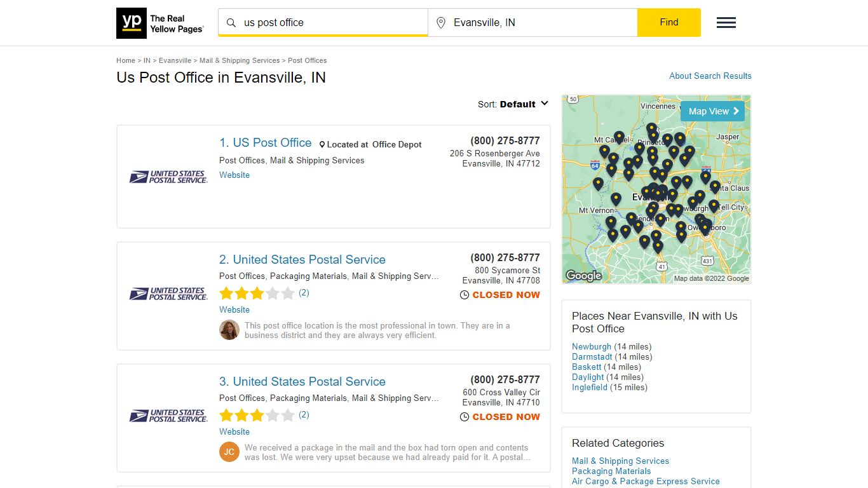Open Mail & Shipping Services related category

pos(620,461)
